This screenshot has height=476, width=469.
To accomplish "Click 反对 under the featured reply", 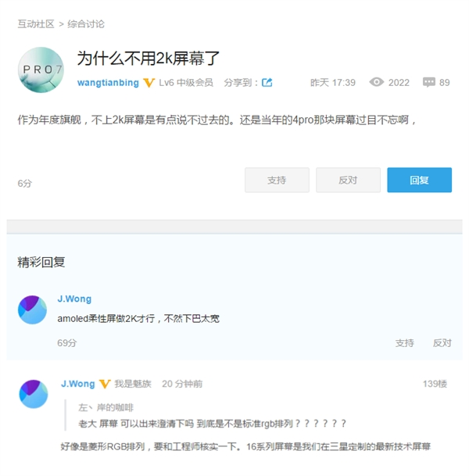I will coord(442,343).
